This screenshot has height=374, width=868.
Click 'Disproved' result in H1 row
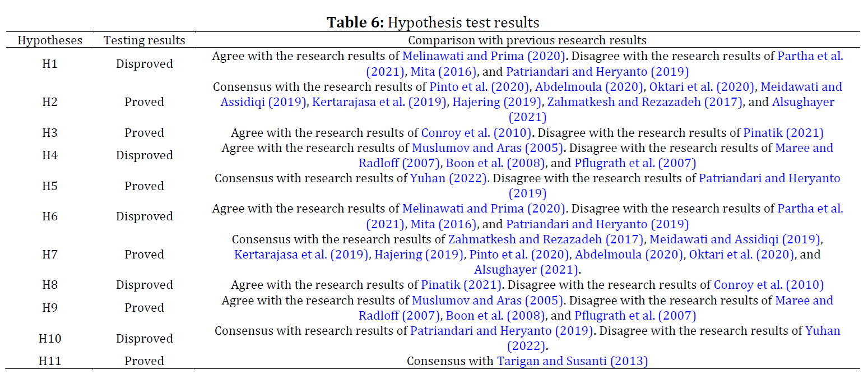(x=145, y=64)
